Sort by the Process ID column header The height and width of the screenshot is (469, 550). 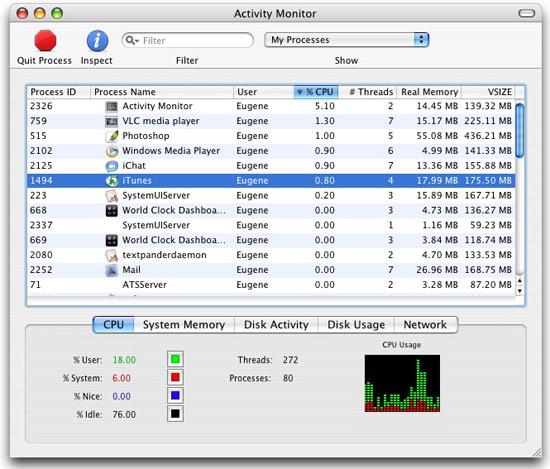59,92
